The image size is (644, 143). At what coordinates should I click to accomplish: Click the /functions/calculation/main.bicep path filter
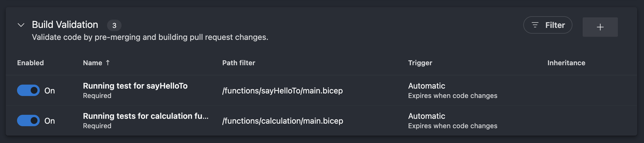(x=283, y=121)
